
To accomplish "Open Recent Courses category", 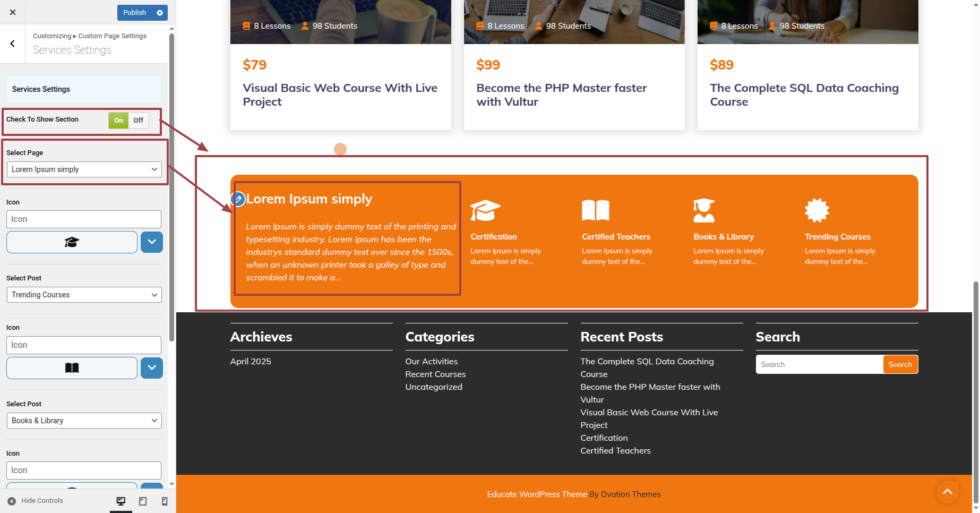I will click(x=435, y=374).
